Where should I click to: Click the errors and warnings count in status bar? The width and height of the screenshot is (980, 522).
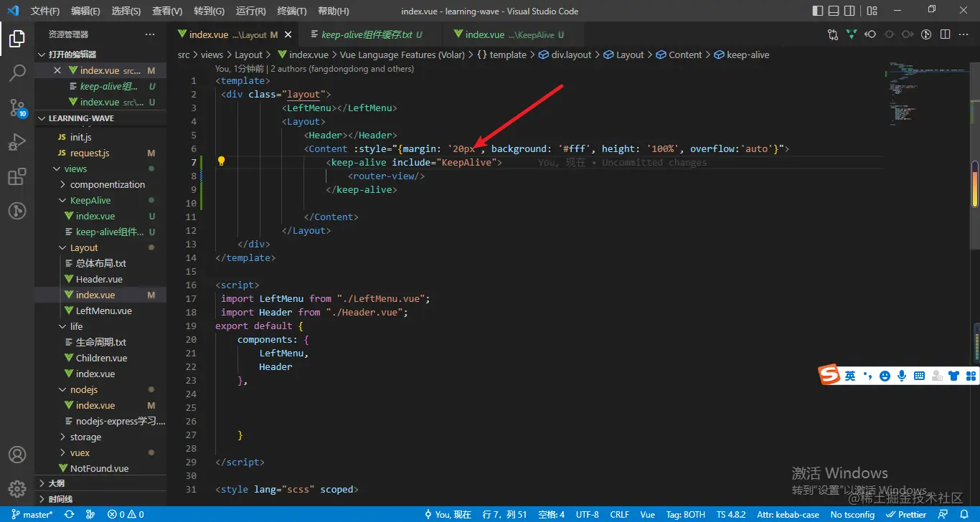click(x=126, y=514)
